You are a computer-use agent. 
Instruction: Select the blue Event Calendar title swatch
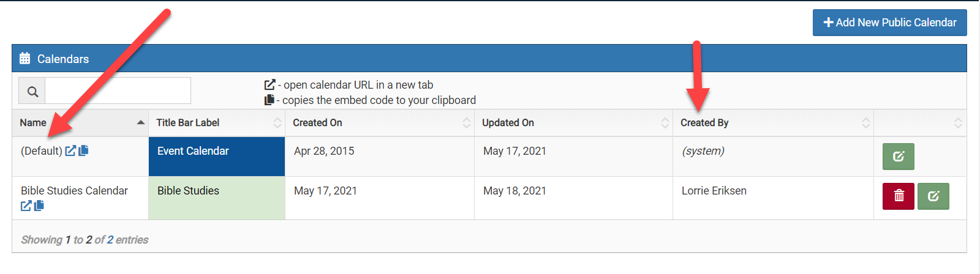[217, 157]
